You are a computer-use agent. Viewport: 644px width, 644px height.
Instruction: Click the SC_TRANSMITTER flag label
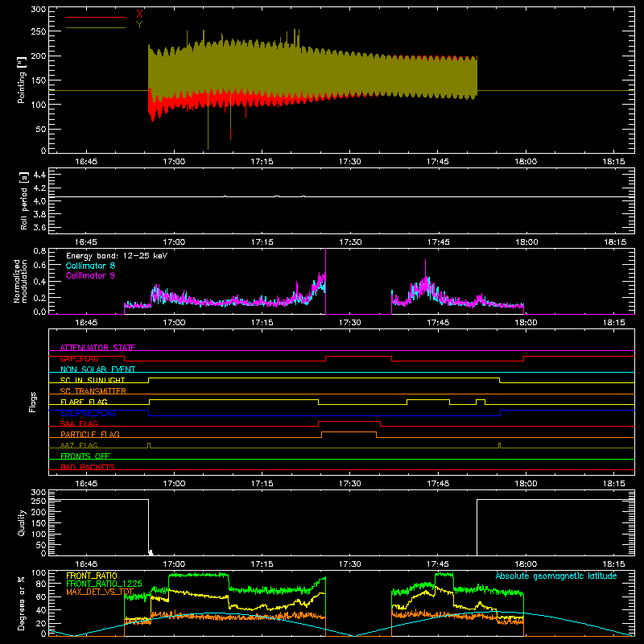(x=93, y=390)
